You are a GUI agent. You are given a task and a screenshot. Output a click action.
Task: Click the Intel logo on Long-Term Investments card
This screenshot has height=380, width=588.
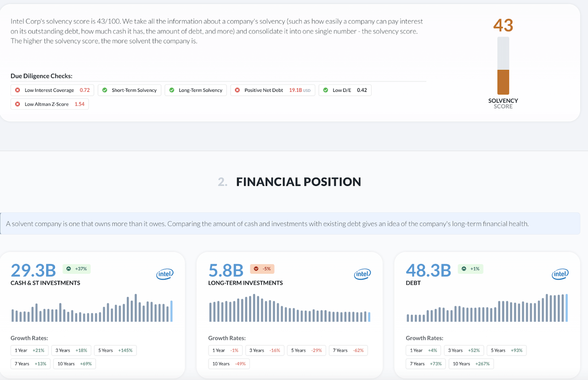pyautogui.click(x=362, y=274)
